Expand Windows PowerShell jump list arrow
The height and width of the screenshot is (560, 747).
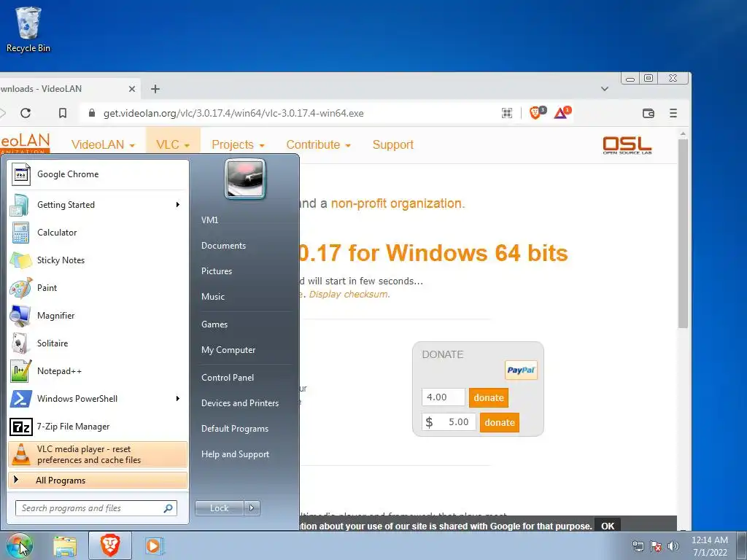178,399
